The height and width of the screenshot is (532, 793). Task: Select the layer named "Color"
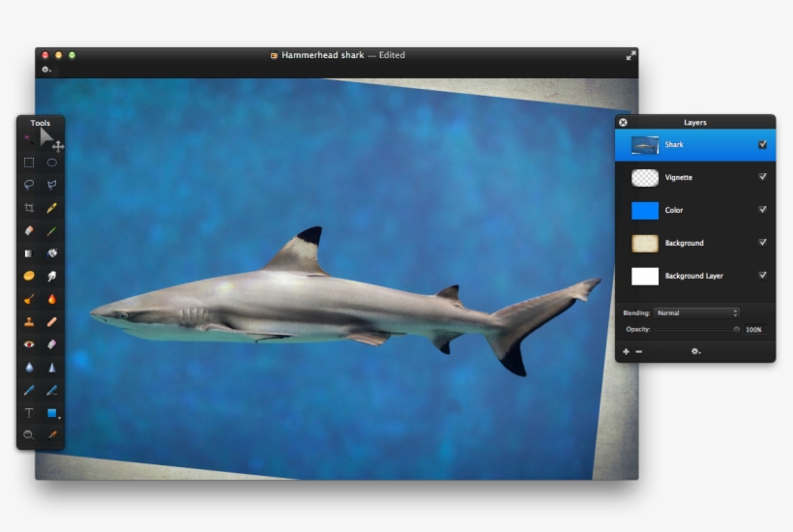coord(695,210)
